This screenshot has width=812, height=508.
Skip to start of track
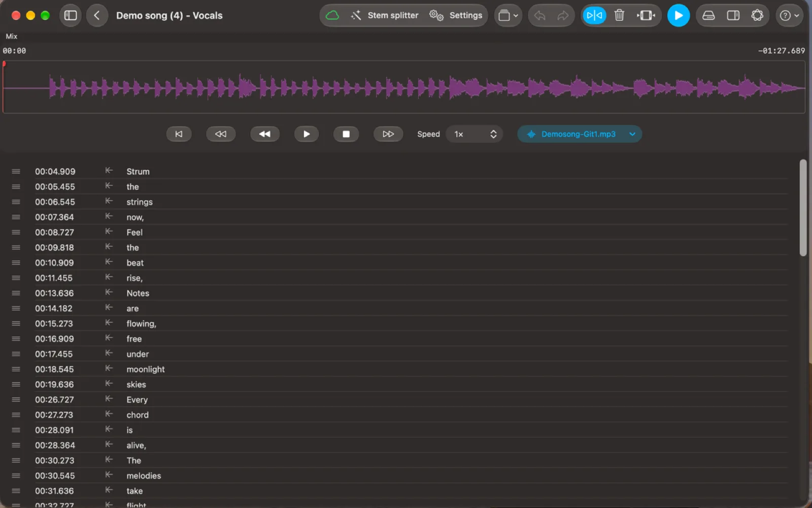(179, 134)
